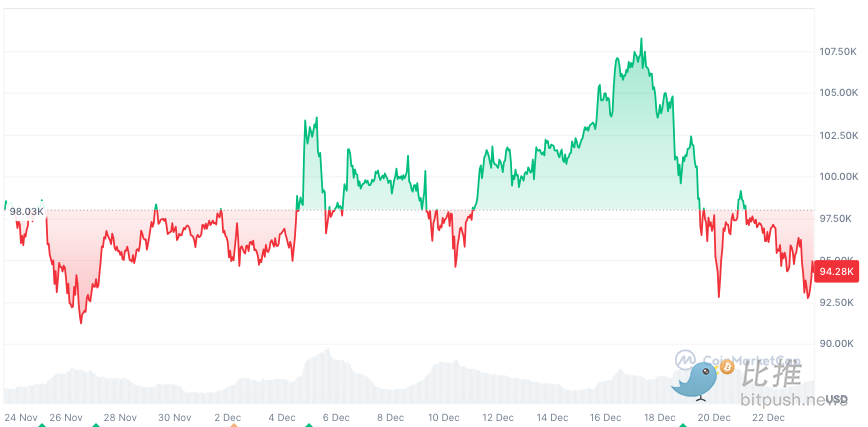Click the orange Bitcoin coin icon
This screenshot has height=427, width=868.
(726, 369)
